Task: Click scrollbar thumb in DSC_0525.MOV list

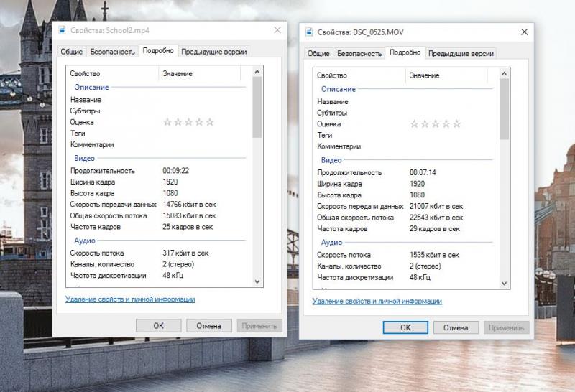Action: (505, 109)
